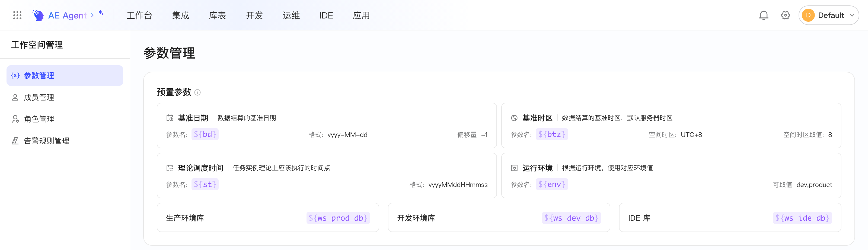Screen dimensions: 868x250
Task: Click description 根据运行环境，使用对应环境值
Action: click(x=608, y=168)
